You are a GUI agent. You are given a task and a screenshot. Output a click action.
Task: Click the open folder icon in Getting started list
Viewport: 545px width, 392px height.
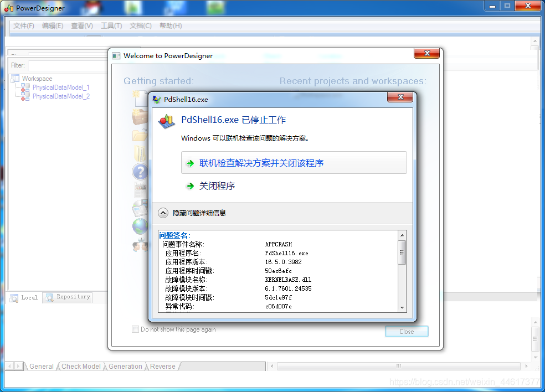coord(140,135)
